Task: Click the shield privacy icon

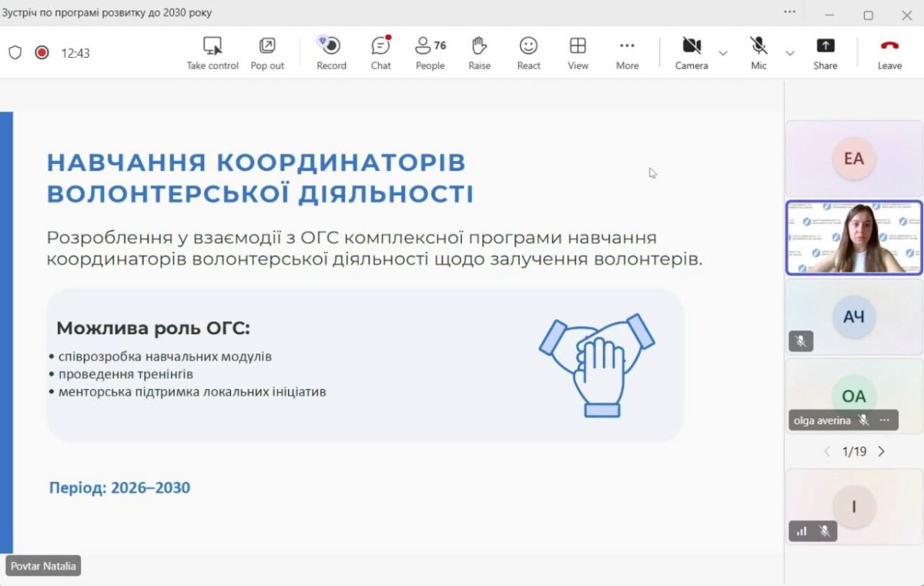Action: (15, 53)
